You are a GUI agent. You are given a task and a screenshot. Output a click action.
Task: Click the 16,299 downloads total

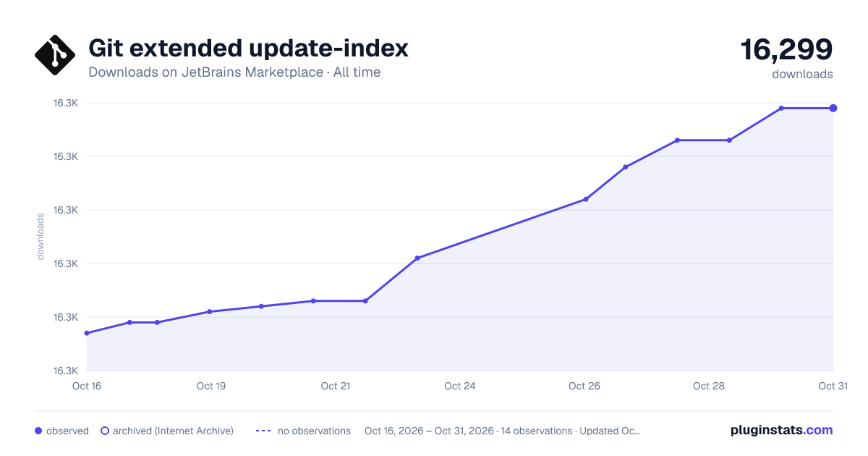pyautogui.click(x=786, y=49)
